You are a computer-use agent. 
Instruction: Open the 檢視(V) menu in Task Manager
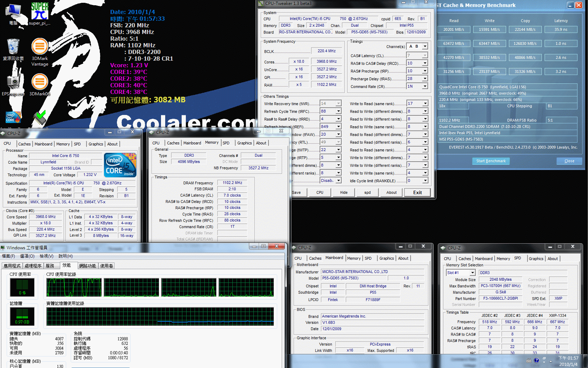47,256
